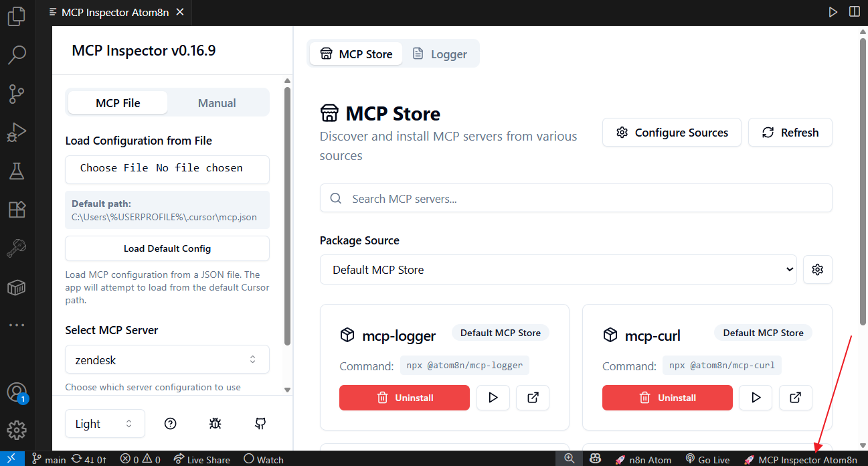Open the GitHub icon link
This screenshot has height=466, width=868.
pos(260,424)
